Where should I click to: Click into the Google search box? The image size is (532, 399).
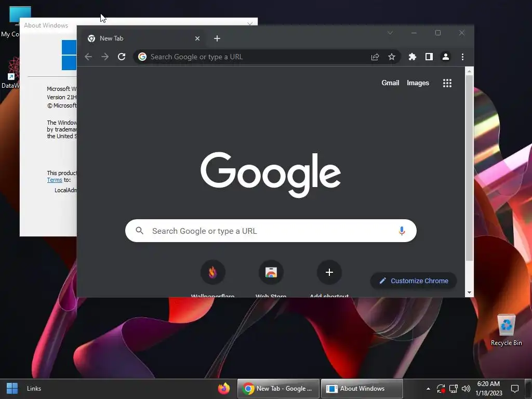coord(271,231)
